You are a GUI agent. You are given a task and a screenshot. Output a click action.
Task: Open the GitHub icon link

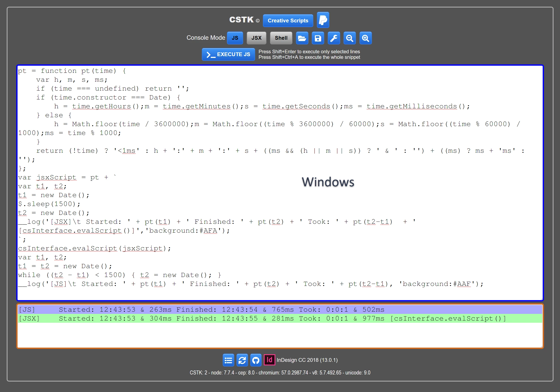[x=256, y=360]
